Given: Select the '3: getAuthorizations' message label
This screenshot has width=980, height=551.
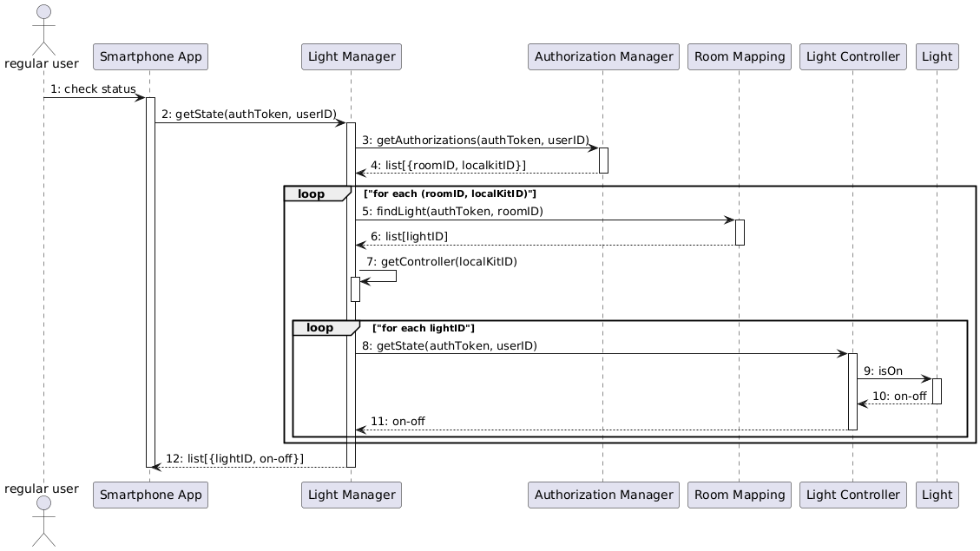Looking at the screenshot, I should tap(475, 141).
